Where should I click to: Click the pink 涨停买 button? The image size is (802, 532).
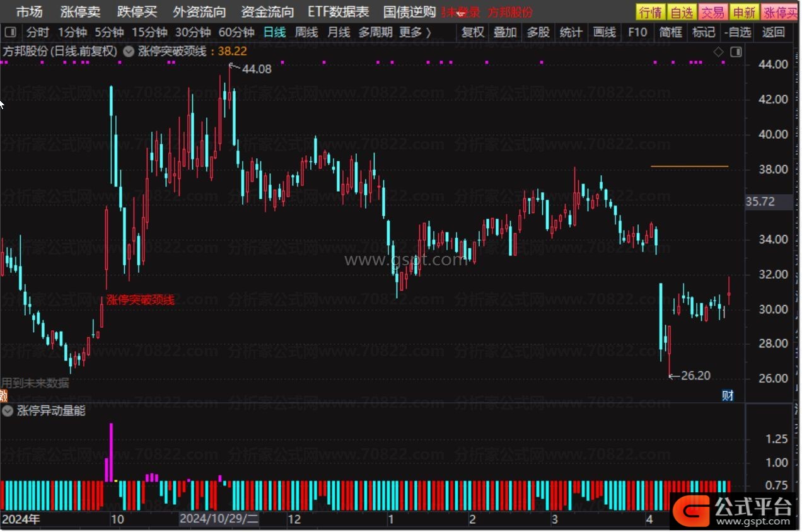[780, 12]
